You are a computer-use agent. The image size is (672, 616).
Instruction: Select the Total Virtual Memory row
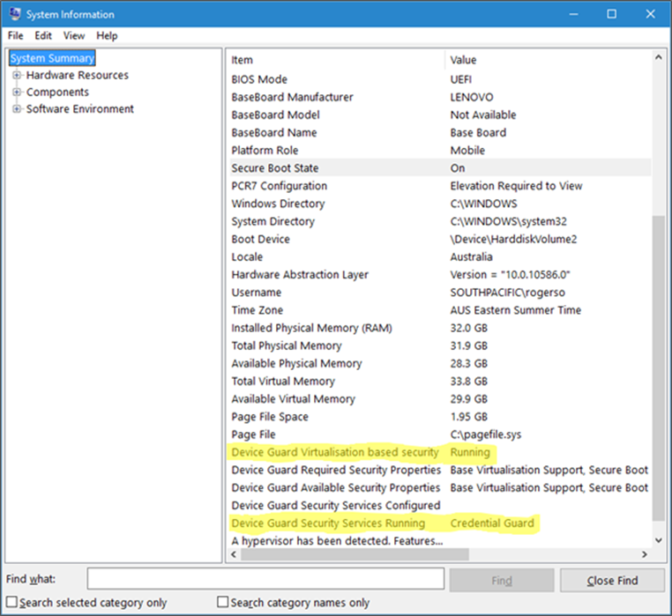point(440,382)
